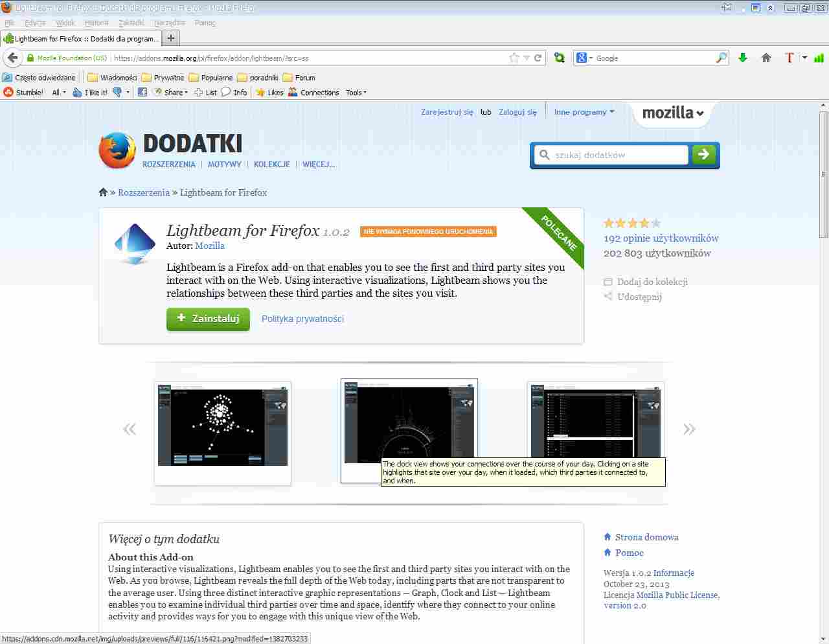Open the graph view screenshot thumbnail
Screen dimensions: 829x644
pyautogui.click(x=222, y=433)
